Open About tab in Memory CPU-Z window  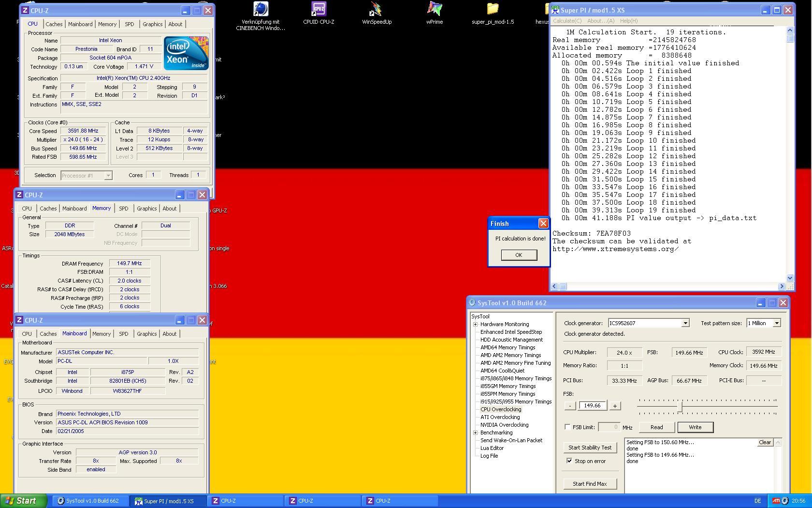coord(170,209)
